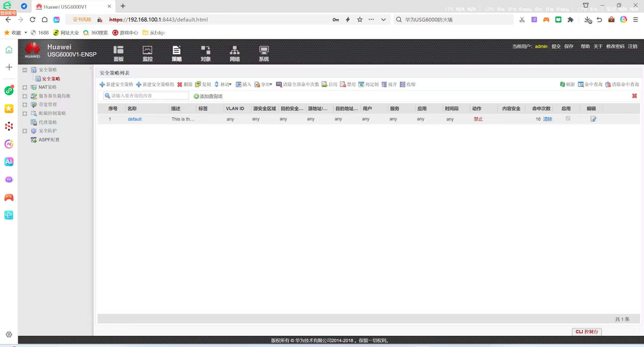Click the default policy name link
This screenshot has width=644, height=347.
click(134, 119)
